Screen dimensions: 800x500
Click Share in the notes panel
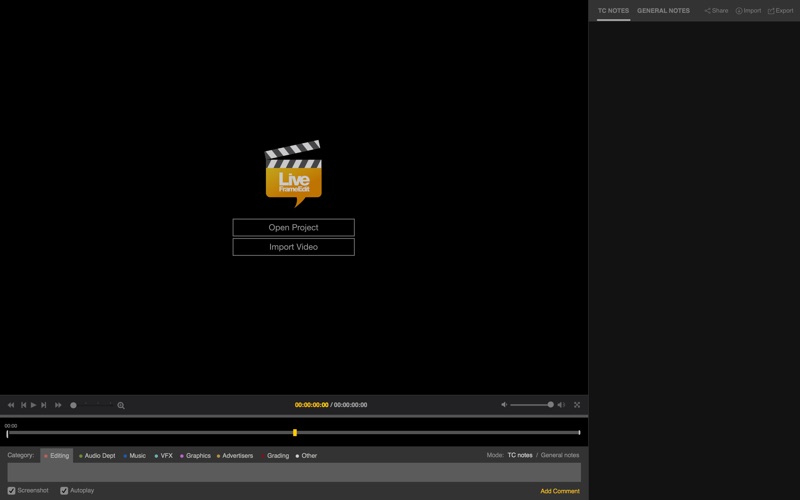coord(716,11)
